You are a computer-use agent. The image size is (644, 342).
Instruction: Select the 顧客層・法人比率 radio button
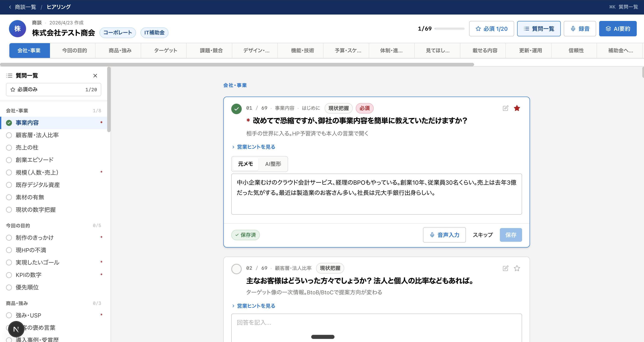click(x=9, y=135)
